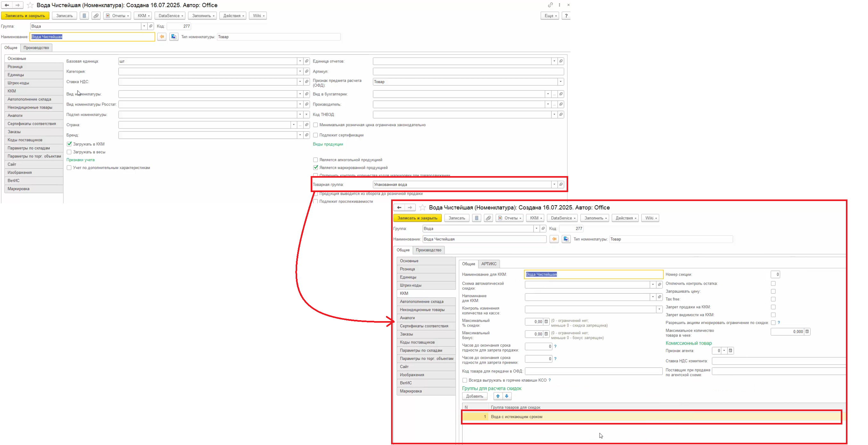
Task: Click the orange arrow icon beside Наименование
Action: tap(162, 37)
